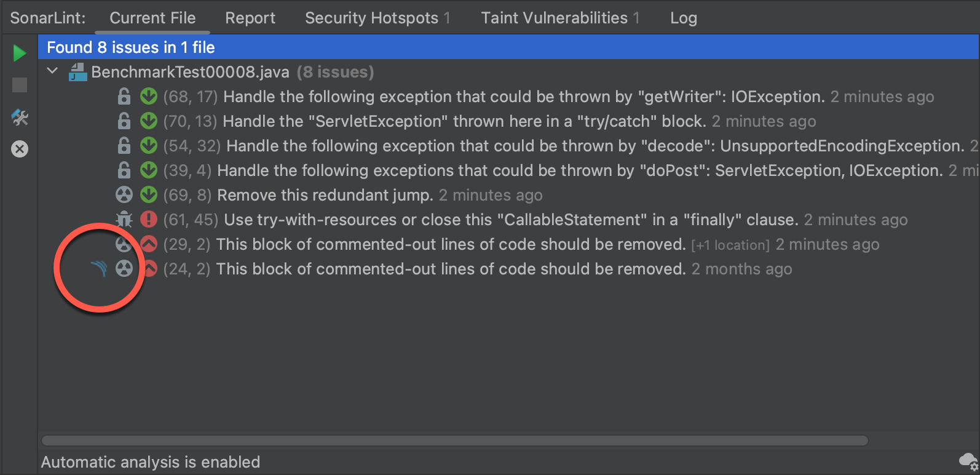Image resolution: width=980 pixels, height=475 pixels.
Task: Run SonarLint analysis with the green play icon
Action: (19, 53)
